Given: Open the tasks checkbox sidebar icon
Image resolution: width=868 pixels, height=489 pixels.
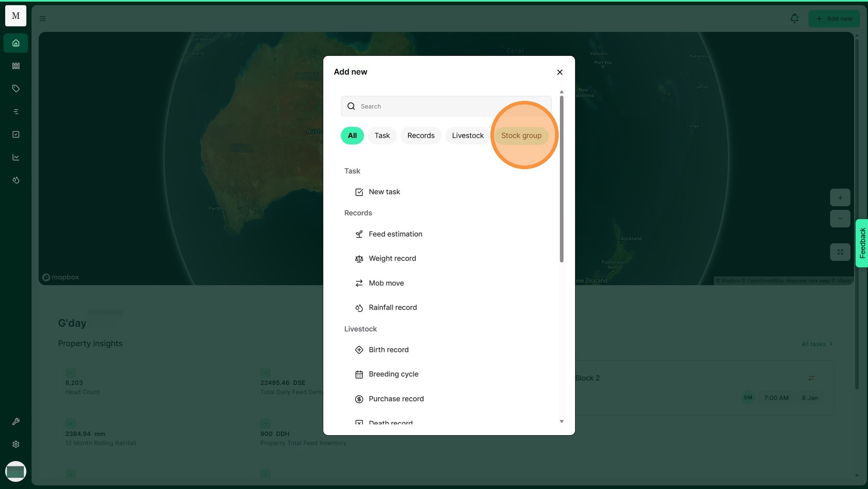Looking at the screenshot, I should coord(16,134).
